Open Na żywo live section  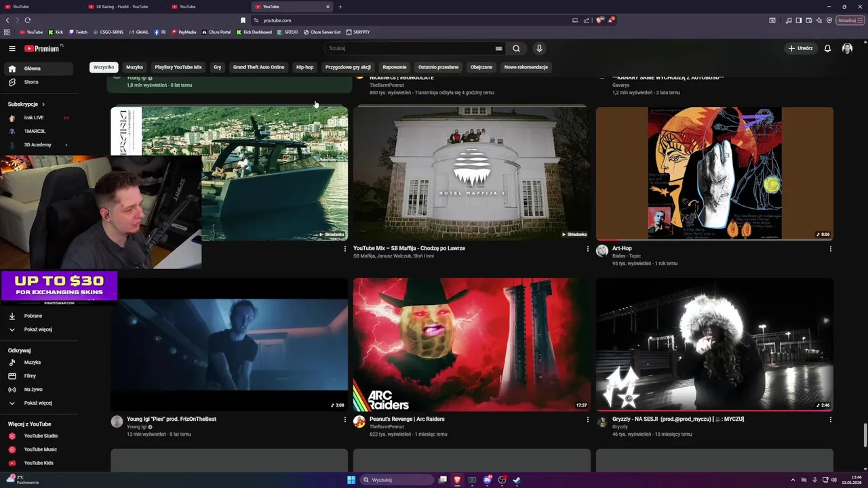(39, 390)
